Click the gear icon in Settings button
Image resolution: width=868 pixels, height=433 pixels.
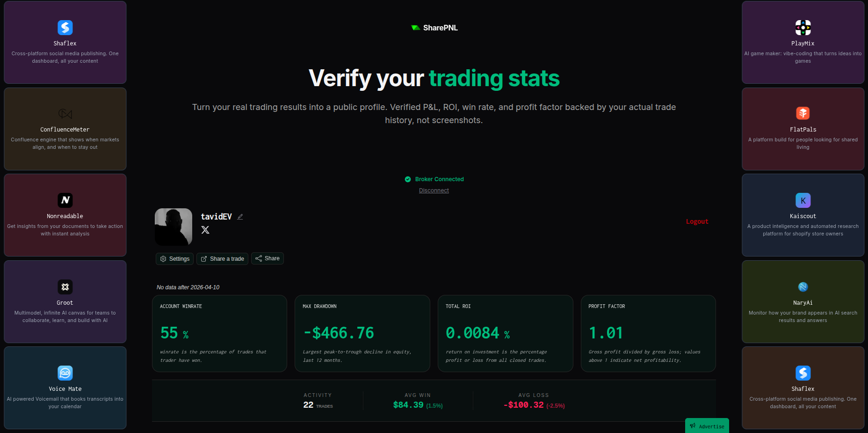[x=163, y=259]
